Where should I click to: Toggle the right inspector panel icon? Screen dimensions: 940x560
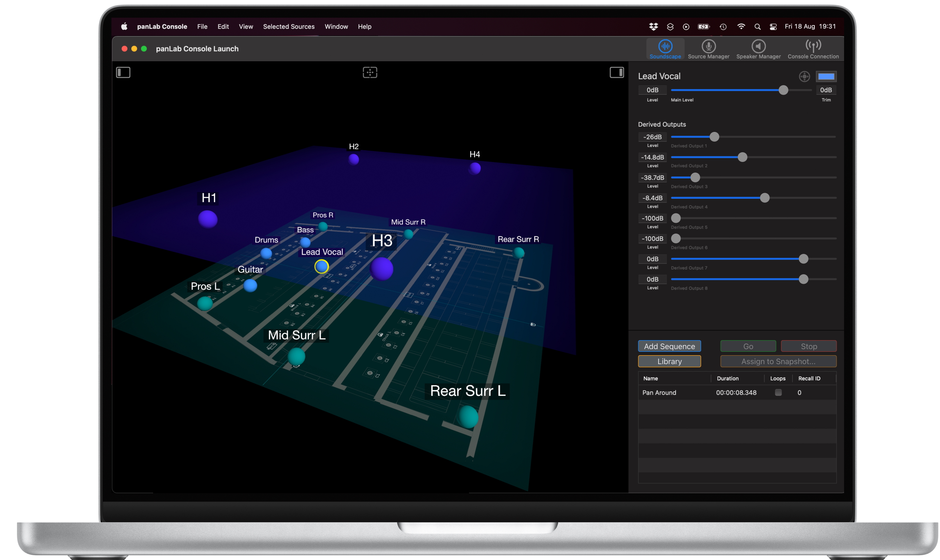point(617,73)
